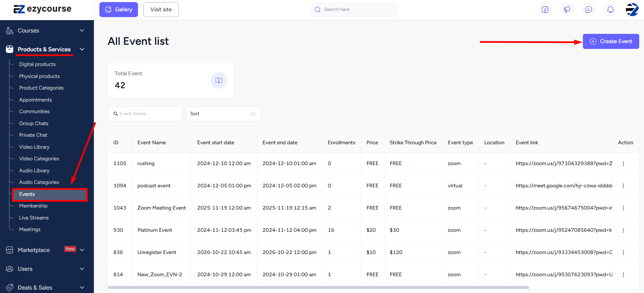Screen dimensions: 644x293
Task: Open Meetings in the sidebar
Action: (30, 229)
